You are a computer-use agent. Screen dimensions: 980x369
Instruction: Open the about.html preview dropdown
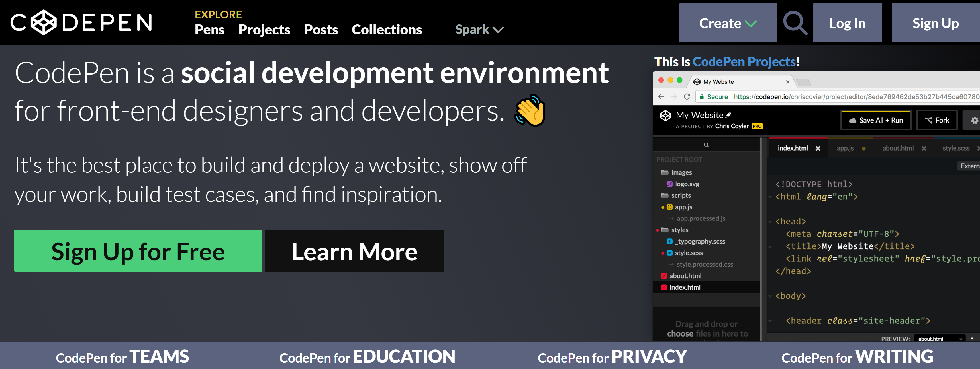[939, 339]
